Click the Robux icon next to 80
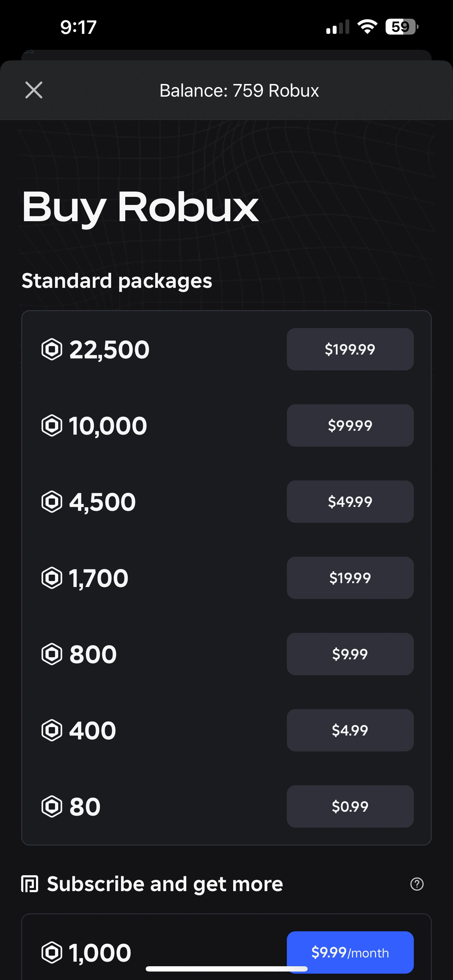The width and height of the screenshot is (453, 980). 52,806
